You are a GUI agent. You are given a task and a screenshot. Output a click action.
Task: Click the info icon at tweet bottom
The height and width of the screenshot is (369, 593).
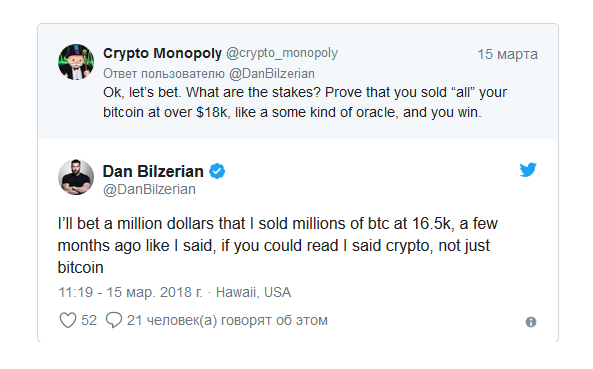tap(531, 322)
